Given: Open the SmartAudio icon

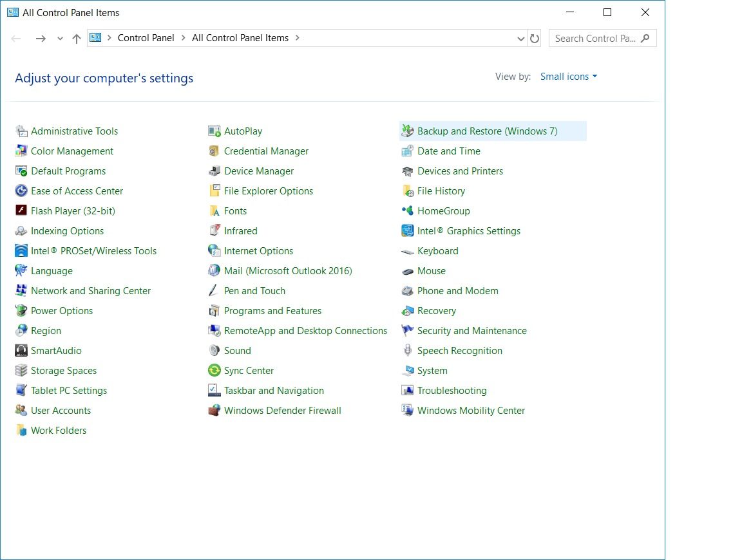Looking at the screenshot, I should point(21,350).
